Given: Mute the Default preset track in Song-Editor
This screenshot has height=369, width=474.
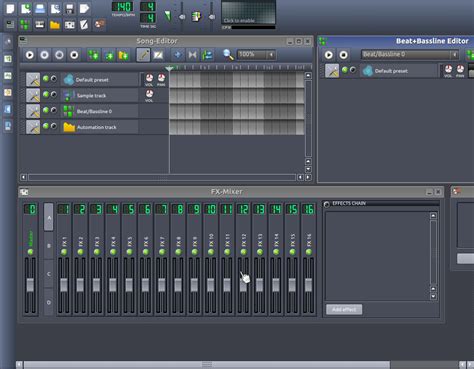Looking at the screenshot, I should pyautogui.click(x=46, y=79).
